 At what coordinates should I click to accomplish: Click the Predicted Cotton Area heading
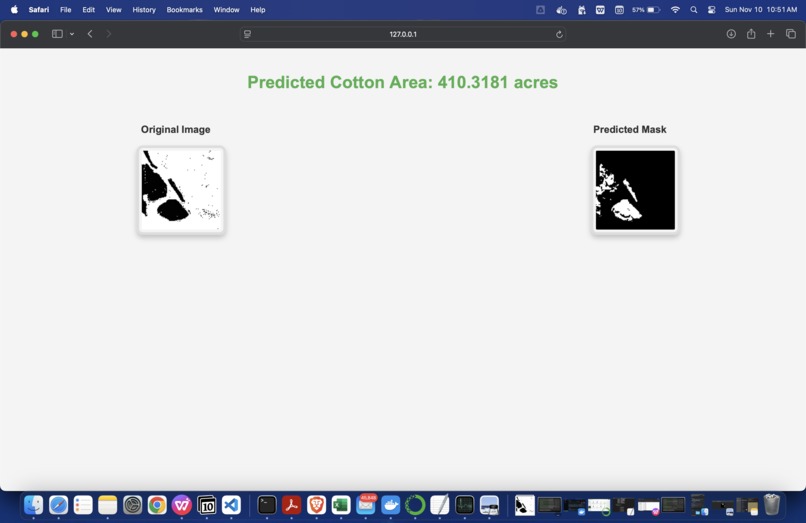click(x=402, y=82)
